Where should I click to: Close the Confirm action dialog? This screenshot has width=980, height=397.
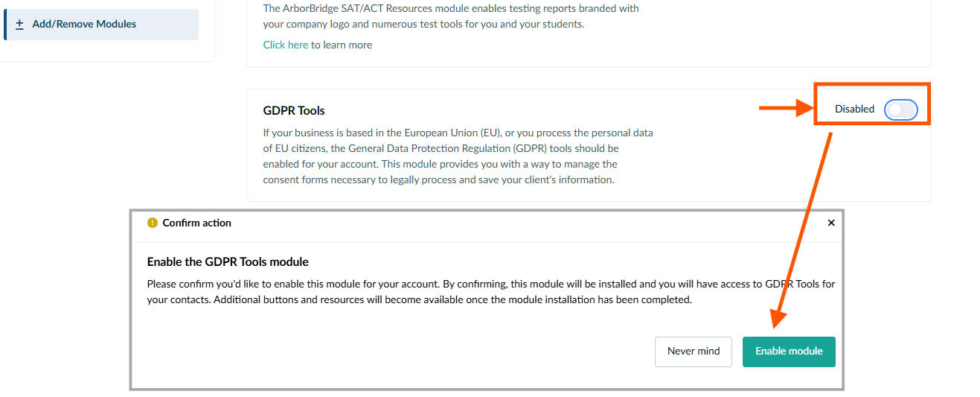click(x=831, y=223)
